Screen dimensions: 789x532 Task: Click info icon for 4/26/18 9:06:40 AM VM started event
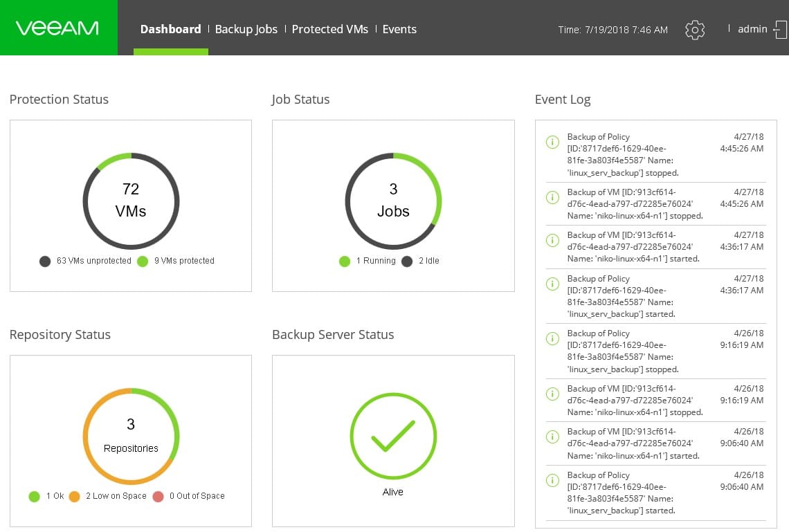tap(552, 437)
